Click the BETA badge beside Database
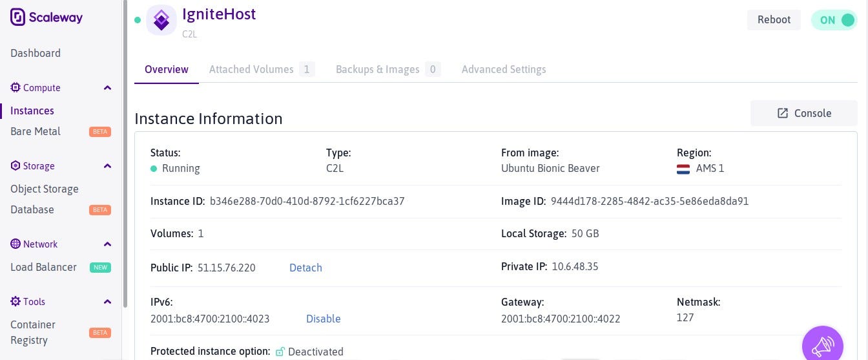Image resolution: width=868 pixels, height=360 pixels. point(100,210)
